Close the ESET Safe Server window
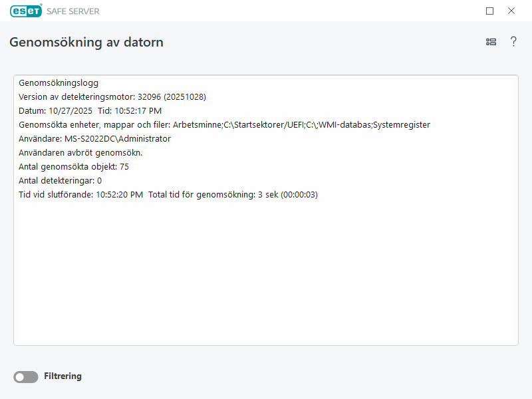The width and height of the screenshot is (532, 399). coord(511,11)
